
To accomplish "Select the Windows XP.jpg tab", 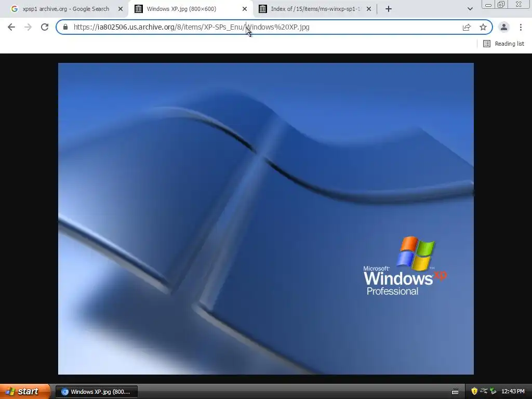I will click(181, 9).
